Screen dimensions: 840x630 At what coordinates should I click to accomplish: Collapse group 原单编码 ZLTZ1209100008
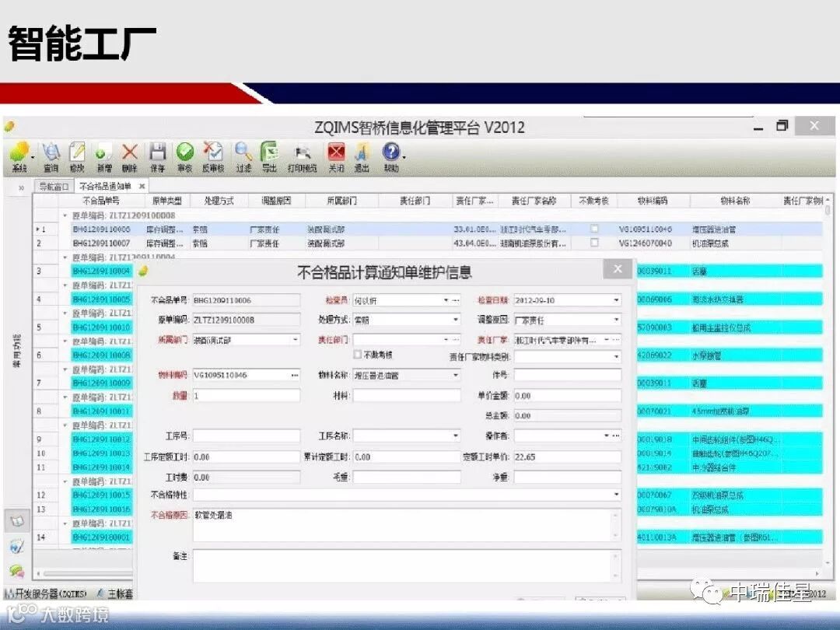coord(65,215)
